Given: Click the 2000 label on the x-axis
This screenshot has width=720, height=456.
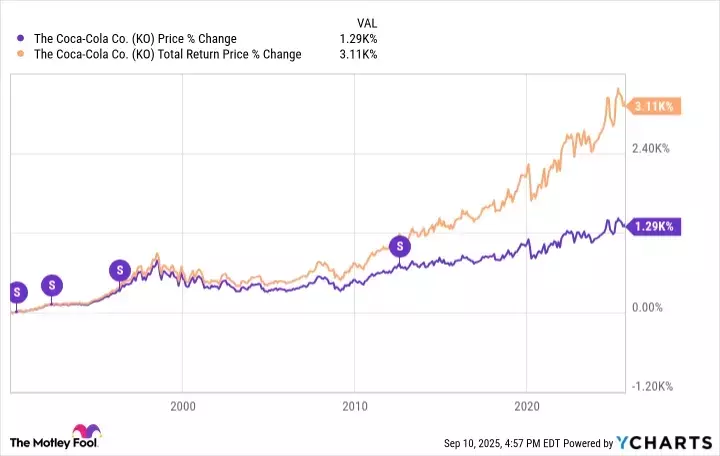Looking at the screenshot, I should click(182, 407).
